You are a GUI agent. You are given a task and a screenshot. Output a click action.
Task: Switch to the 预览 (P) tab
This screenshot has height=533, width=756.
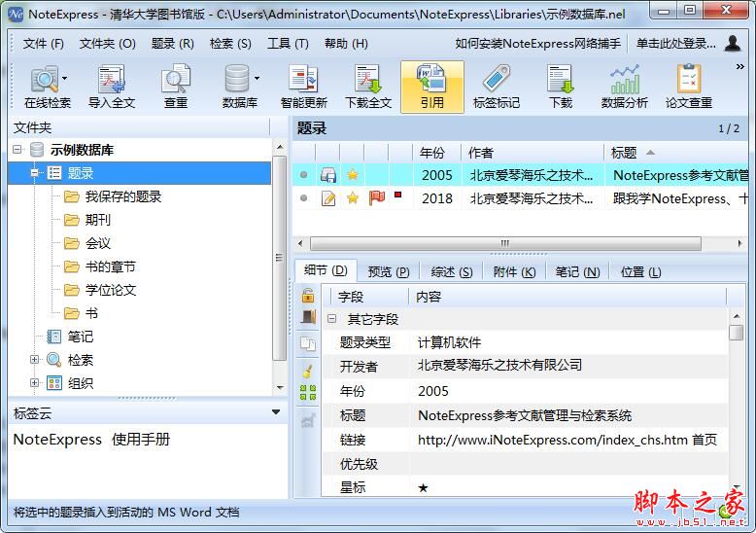(x=389, y=272)
